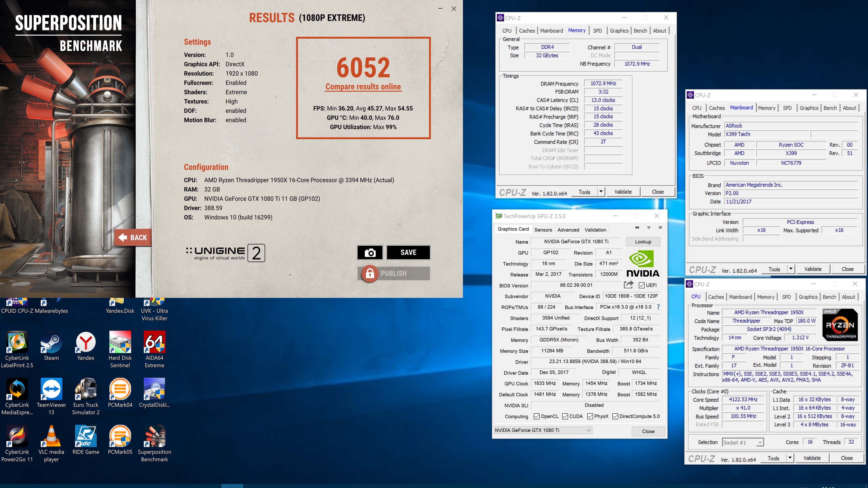Take a screenshot with the Superposition camera button
Image resolution: width=868 pixels, height=488 pixels.
click(370, 253)
